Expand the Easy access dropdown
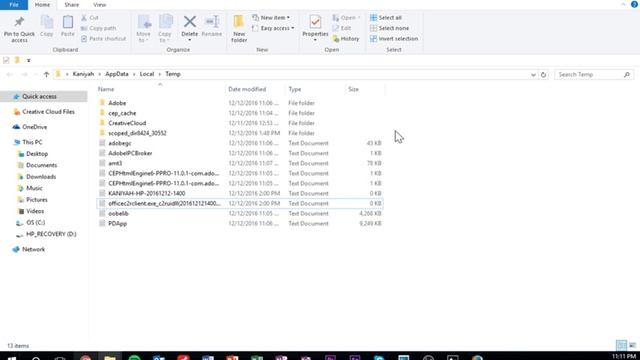This screenshot has width=640, height=360. (273, 28)
